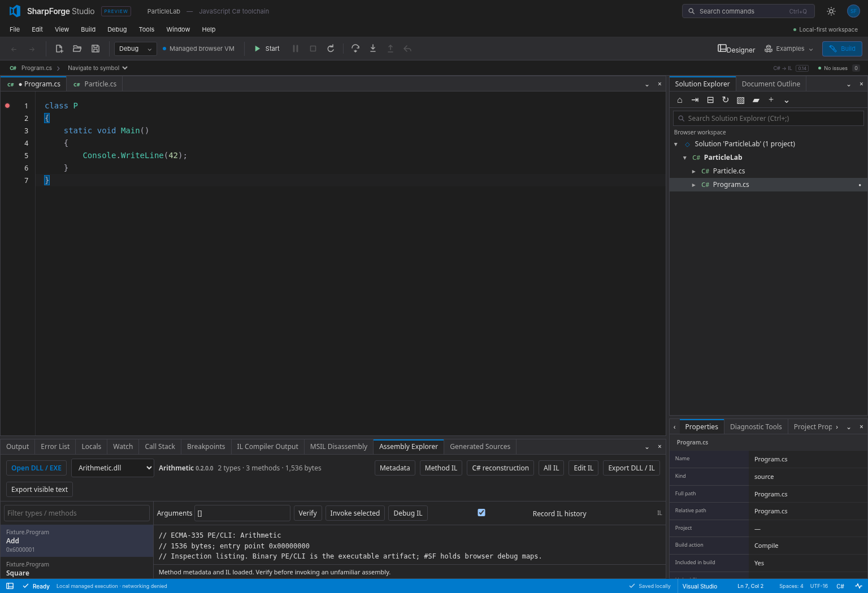Open the Navigate to symbol dropdown

click(97, 68)
